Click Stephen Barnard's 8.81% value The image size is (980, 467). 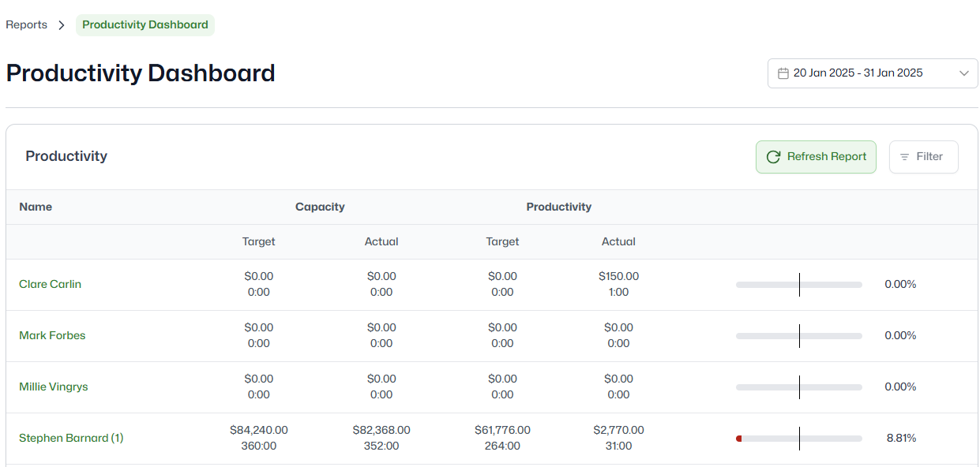pyautogui.click(x=900, y=438)
